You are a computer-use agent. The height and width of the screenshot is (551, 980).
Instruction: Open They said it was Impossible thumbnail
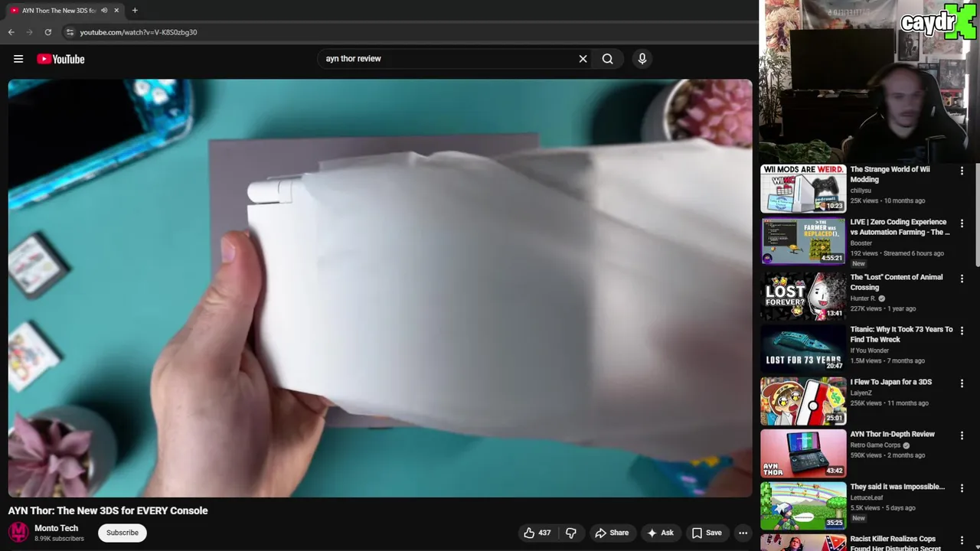tap(802, 505)
